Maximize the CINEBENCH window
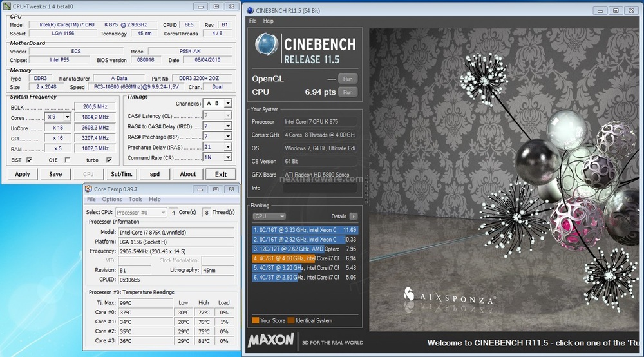This screenshot has height=357, width=644. (x=615, y=11)
